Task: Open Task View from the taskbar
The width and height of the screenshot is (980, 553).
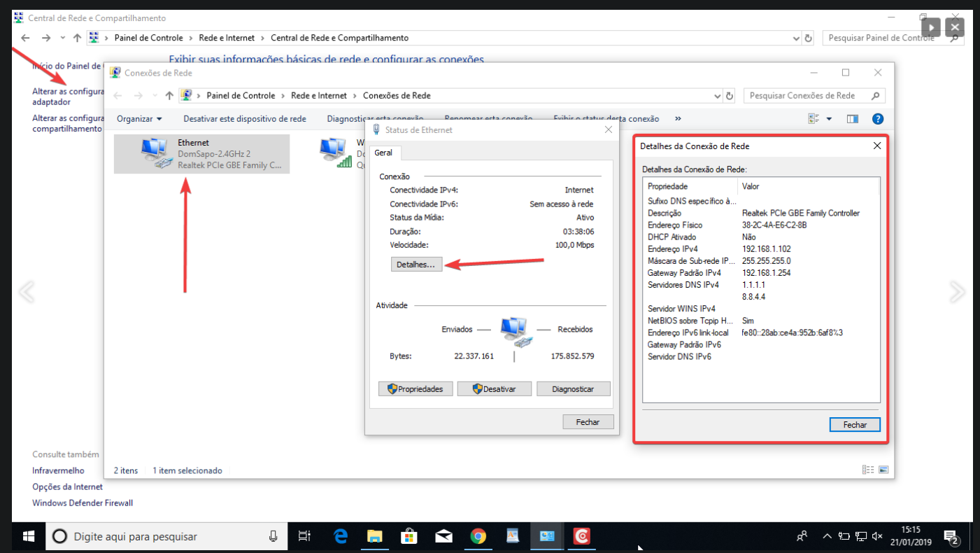Action: (304, 536)
